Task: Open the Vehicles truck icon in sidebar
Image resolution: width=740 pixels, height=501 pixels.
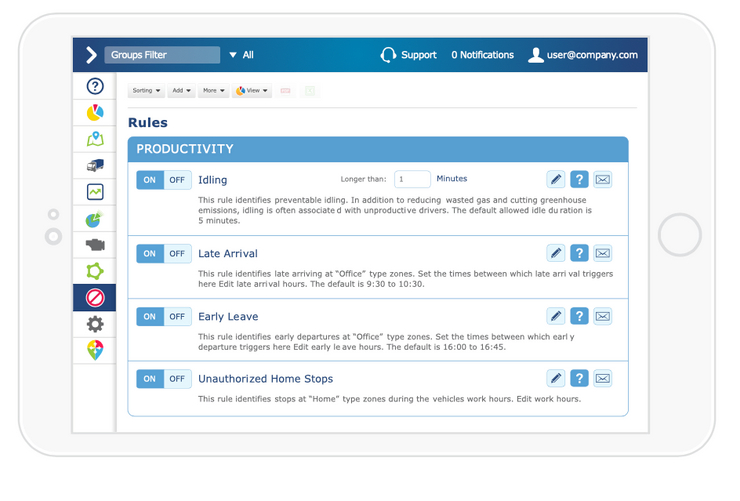Action: click(95, 165)
